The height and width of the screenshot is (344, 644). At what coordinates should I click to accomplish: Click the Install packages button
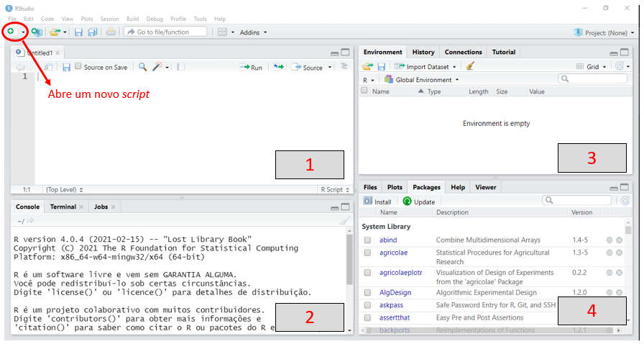(377, 202)
